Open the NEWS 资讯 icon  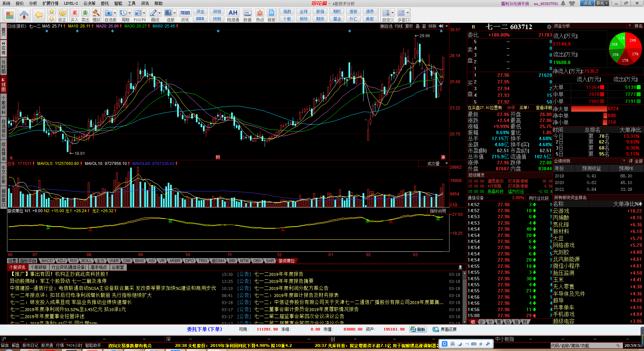click(185, 15)
